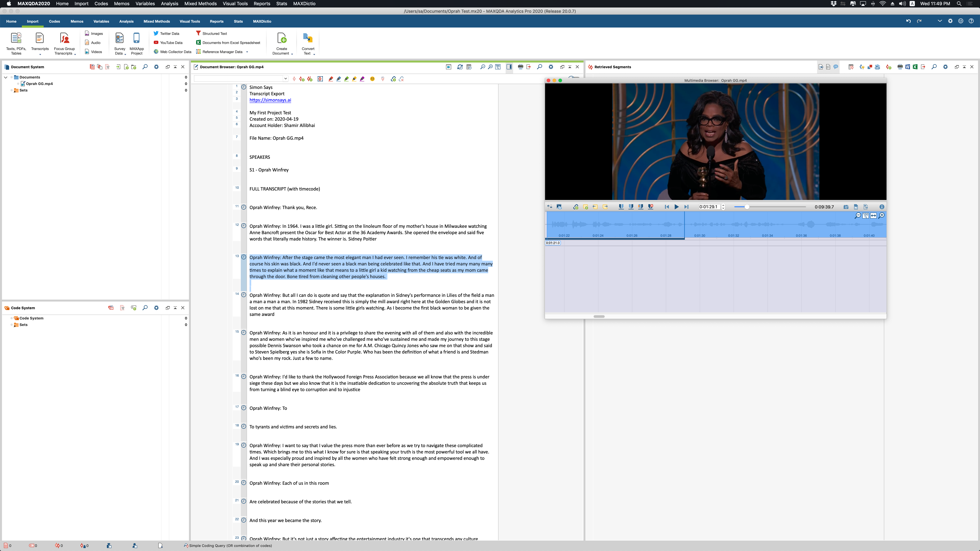Play the video in Multimedia Browser
980x551 pixels.
pyautogui.click(x=676, y=207)
